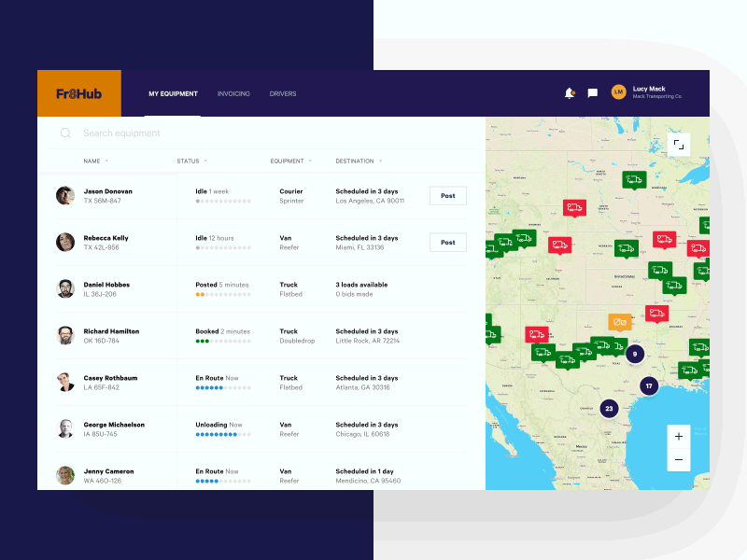747x560 pixels.
Task: Click Casey Rothbaum's avatar photo
Action: coord(65,382)
